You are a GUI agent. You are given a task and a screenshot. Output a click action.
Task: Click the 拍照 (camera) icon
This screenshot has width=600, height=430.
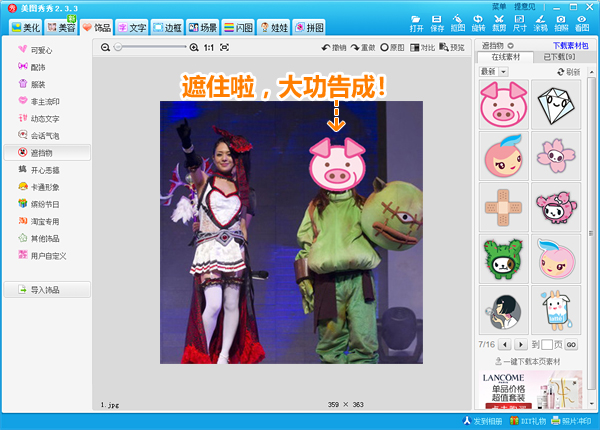point(562,24)
